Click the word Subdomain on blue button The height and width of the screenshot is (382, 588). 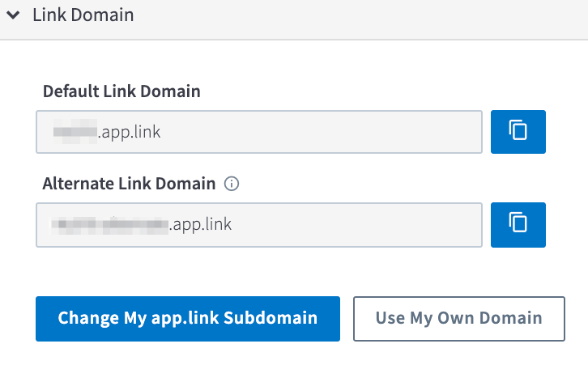pyautogui.click(x=271, y=318)
